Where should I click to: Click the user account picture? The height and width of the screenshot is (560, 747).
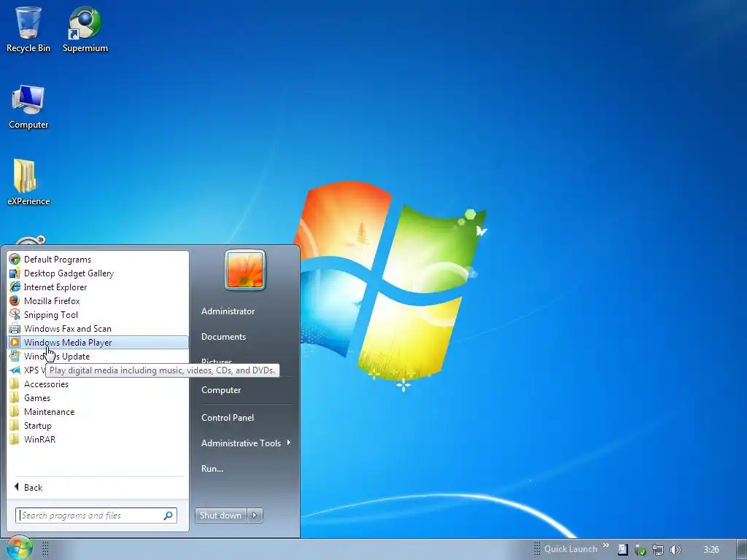click(245, 270)
